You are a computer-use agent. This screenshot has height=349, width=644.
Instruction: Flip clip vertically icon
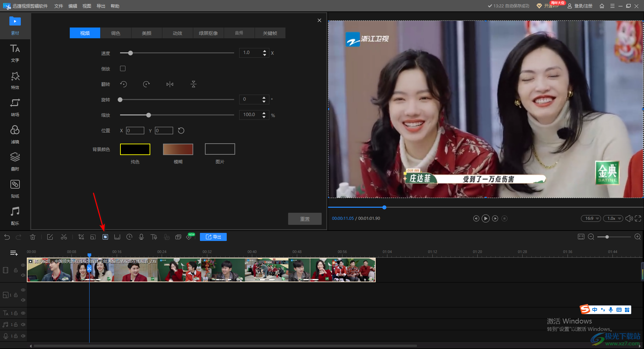(193, 84)
